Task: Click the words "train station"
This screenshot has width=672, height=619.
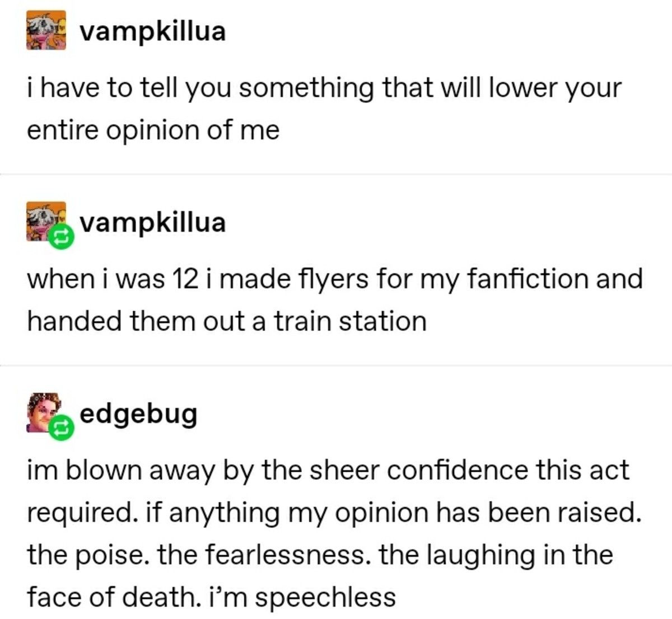Action: click(350, 321)
